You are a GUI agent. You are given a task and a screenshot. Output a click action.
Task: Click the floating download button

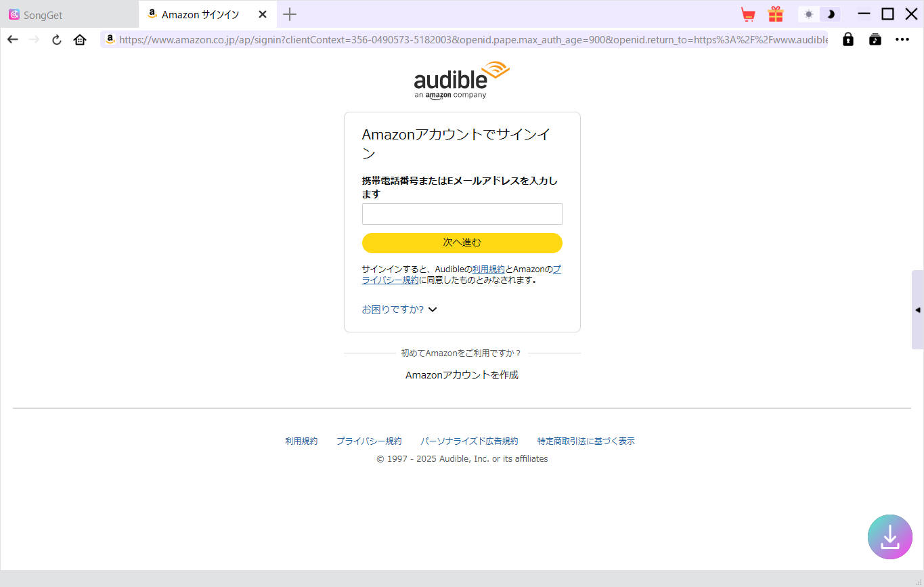(889, 536)
